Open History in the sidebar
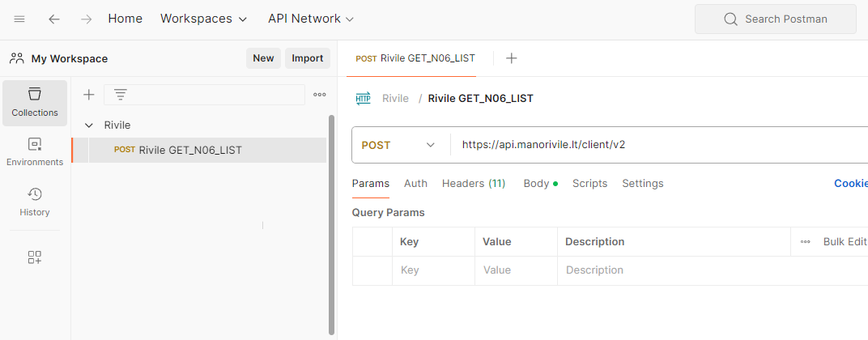Screen dimensions: 868x340 (35, 202)
